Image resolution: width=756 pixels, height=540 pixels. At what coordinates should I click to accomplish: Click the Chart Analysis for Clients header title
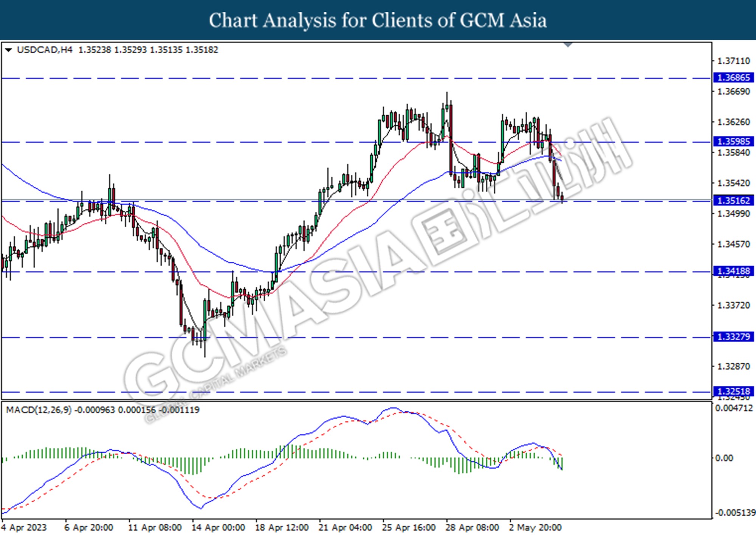click(378, 20)
